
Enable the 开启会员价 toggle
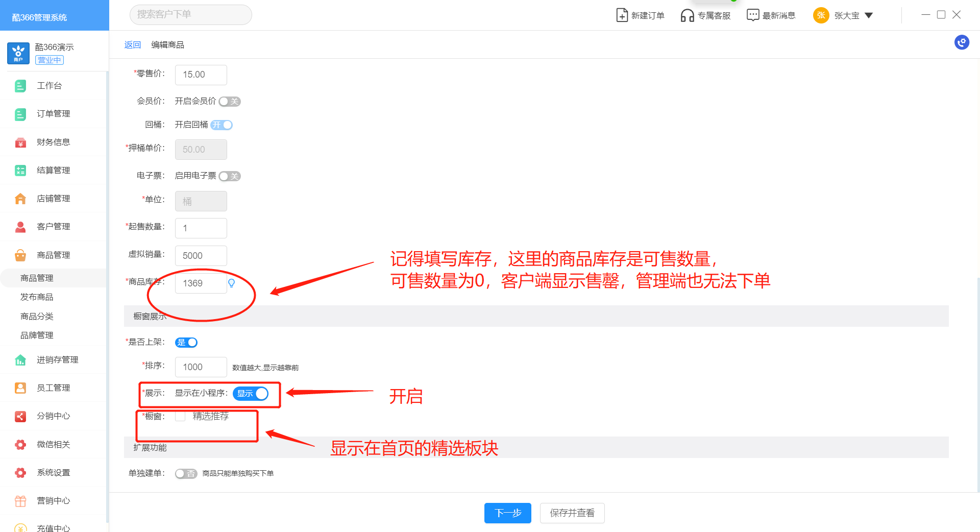click(x=230, y=102)
